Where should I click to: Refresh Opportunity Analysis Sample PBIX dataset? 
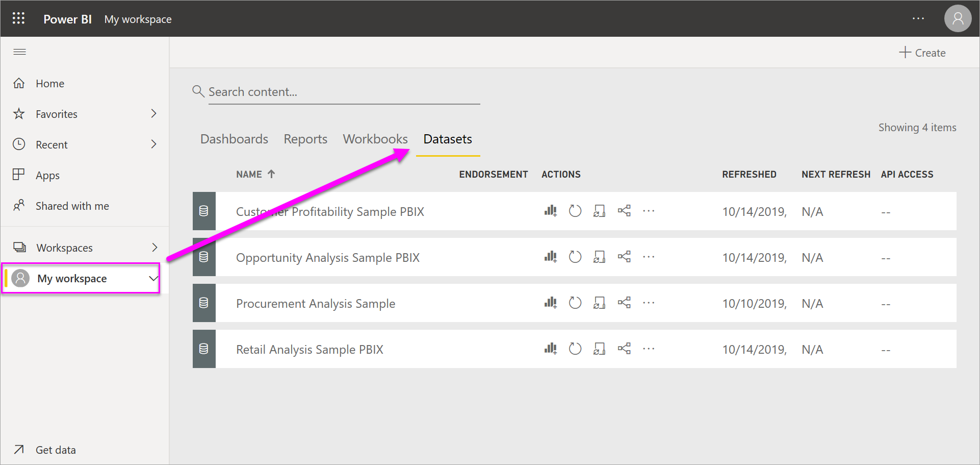pyautogui.click(x=575, y=257)
